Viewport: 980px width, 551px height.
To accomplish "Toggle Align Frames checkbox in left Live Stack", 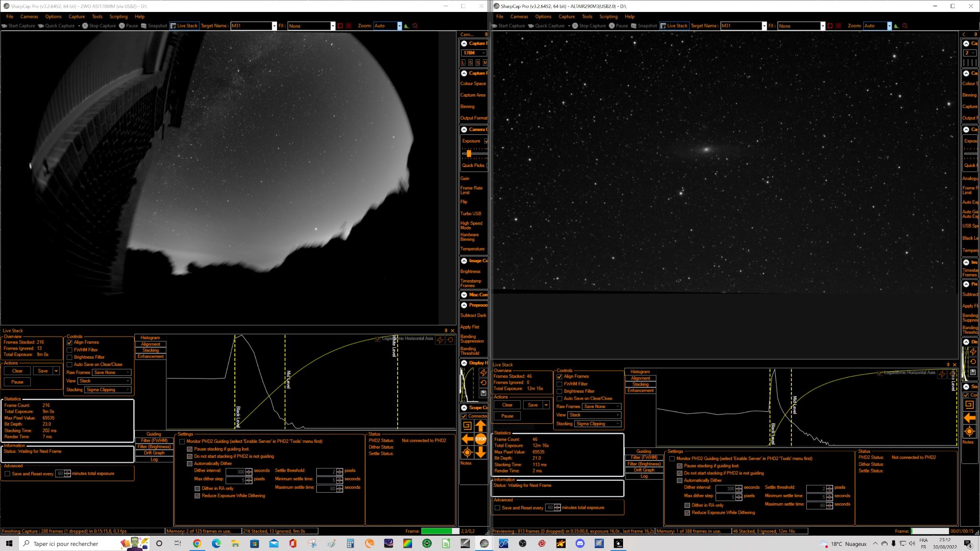I will point(69,342).
